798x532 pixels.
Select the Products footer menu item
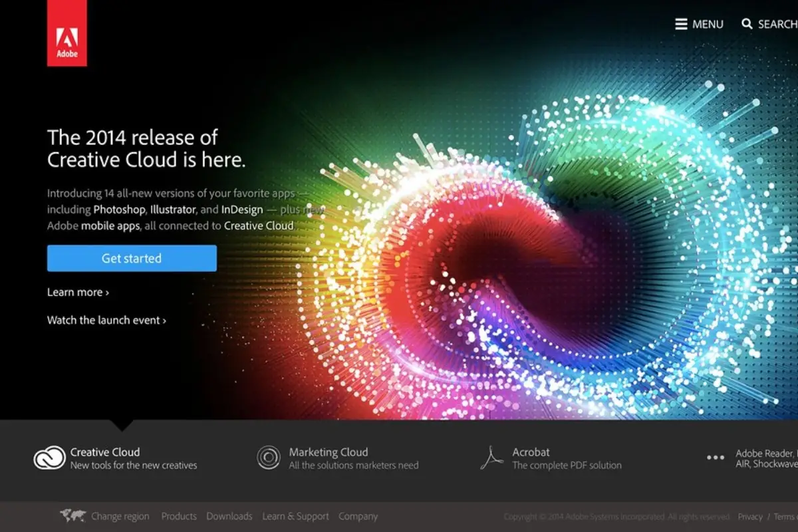click(x=179, y=516)
